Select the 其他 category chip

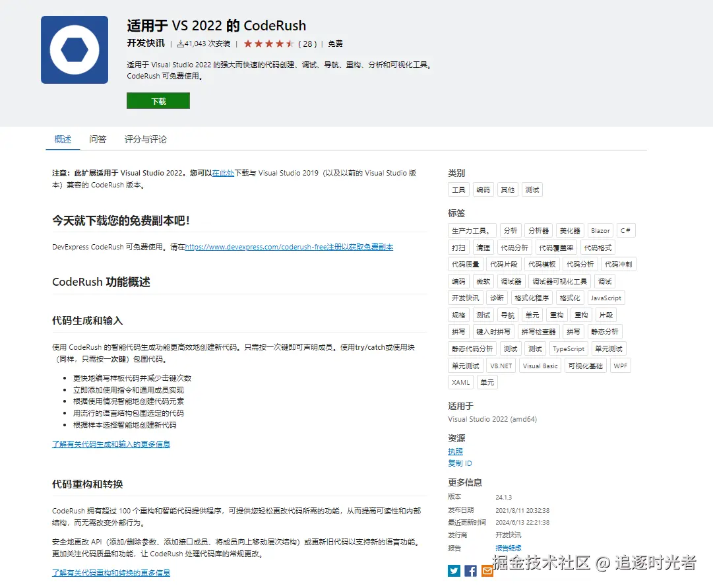(507, 190)
